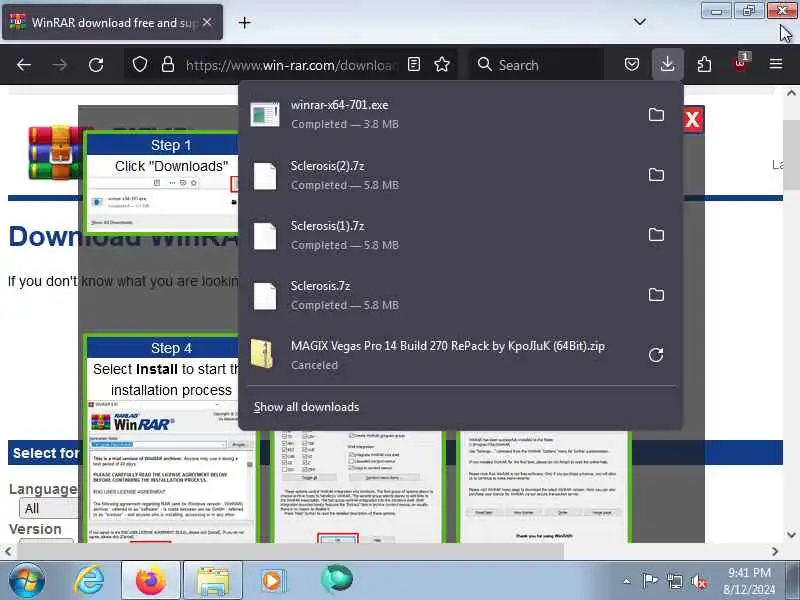Image resolution: width=800 pixels, height=600 pixels.
Task: Click the horizontal scrollbar right arrow
Action: (775, 551)
